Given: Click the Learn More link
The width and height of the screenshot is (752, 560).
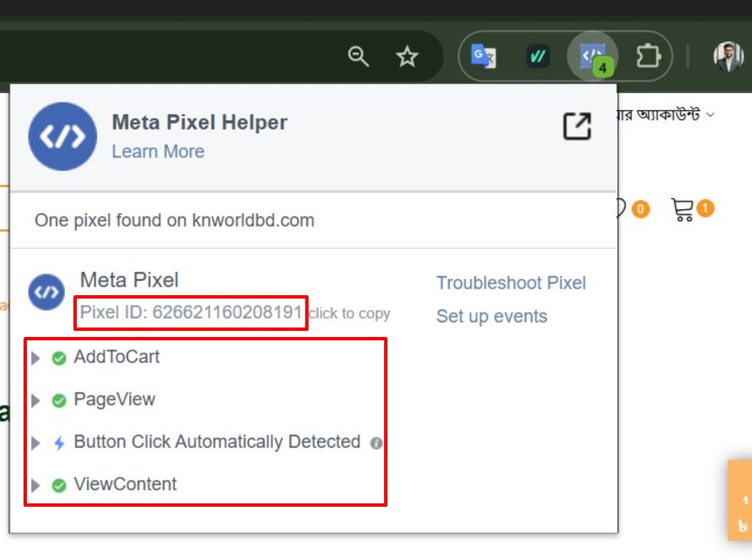Looking at the screenshot, I should click(158, 152).
